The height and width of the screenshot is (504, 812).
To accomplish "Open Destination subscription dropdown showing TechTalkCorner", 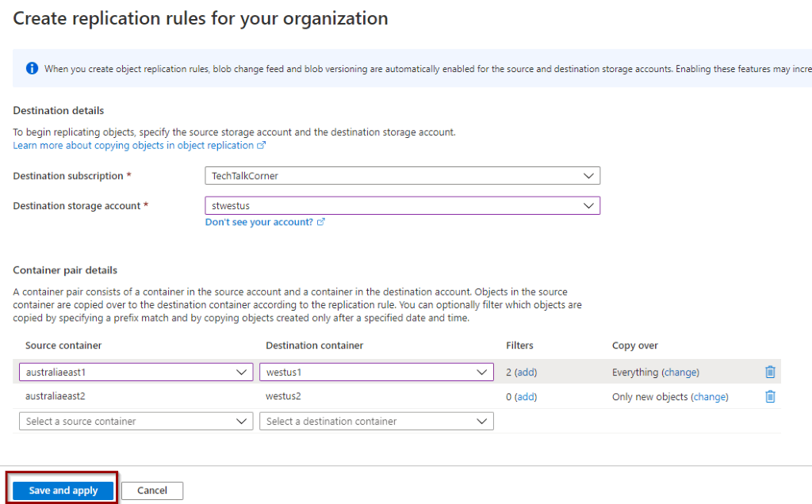I will [x=402, y=176].
